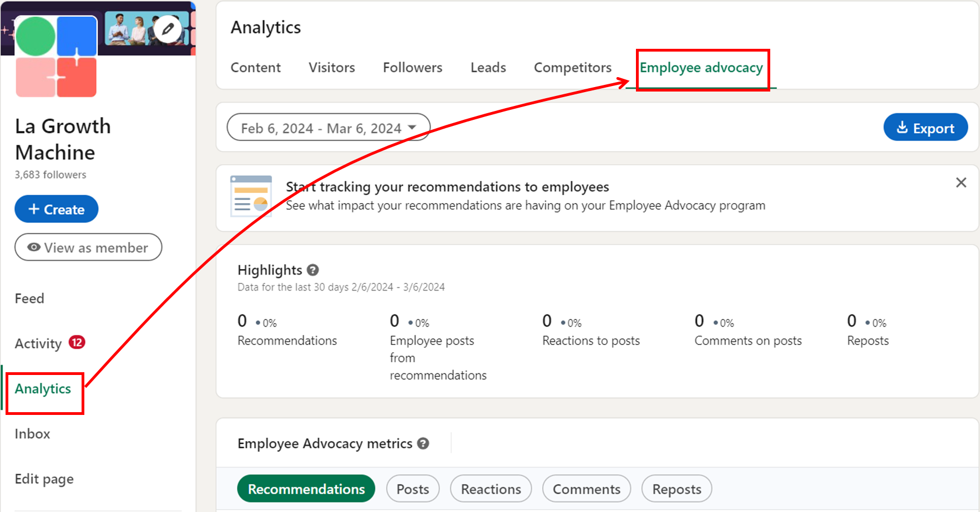The width and height of the screenshot is (980, 512).
Task: Switch to the Competitors analytics tab
Action: click(x=572, y=67)
